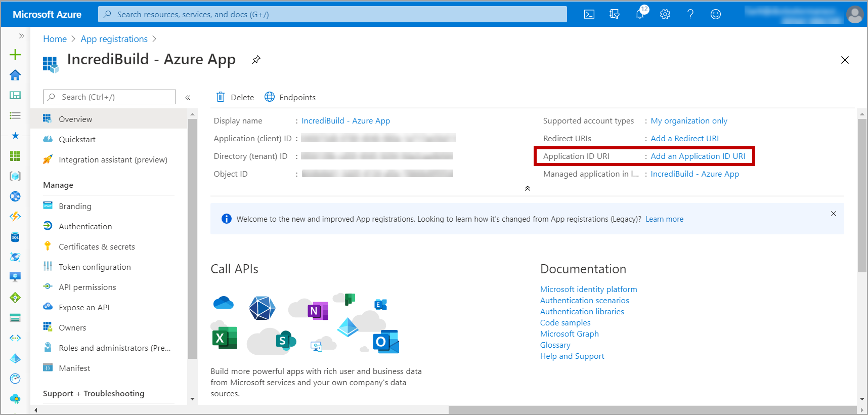The height and width of the screenshot is (415, 868).
Task: Click Add a Redirect URI link
Action: [x=684, y=138]
